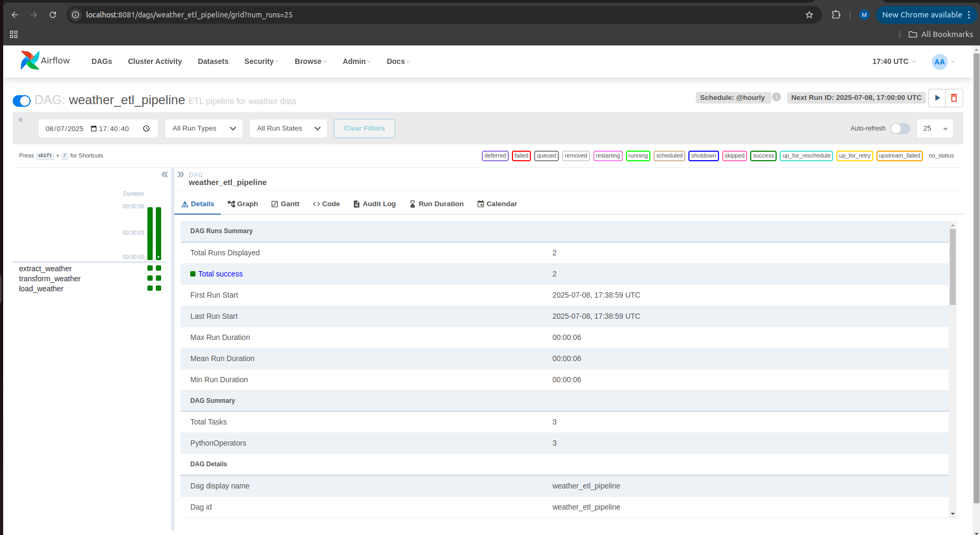Viewport: 980px width, 535px height.
Task: Switch to the Graph tab
Action: point(243,204)
